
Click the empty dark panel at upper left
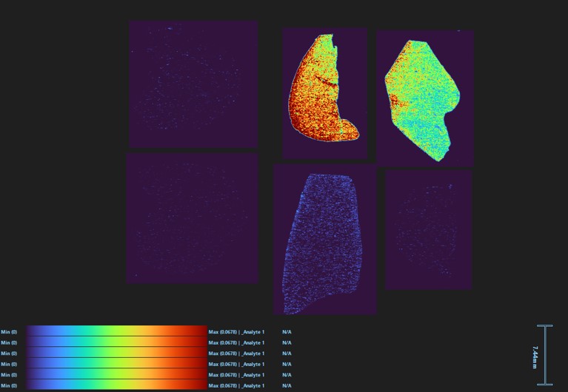(x=193, y=84)
